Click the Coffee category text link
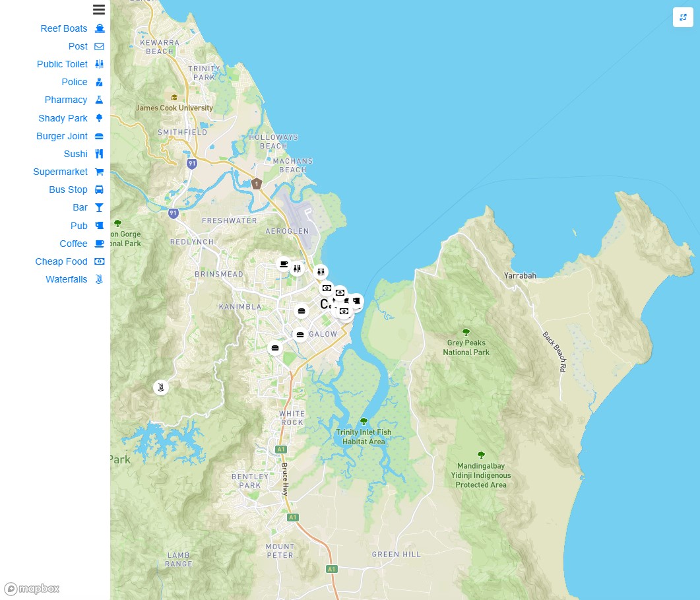The width and height of the screenshot is (700, 600). coord(73,244)
